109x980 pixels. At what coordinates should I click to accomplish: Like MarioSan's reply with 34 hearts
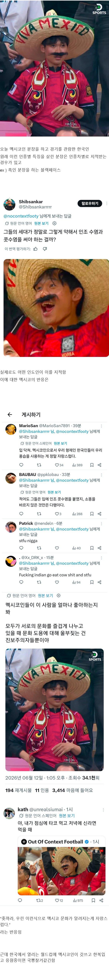59,465
